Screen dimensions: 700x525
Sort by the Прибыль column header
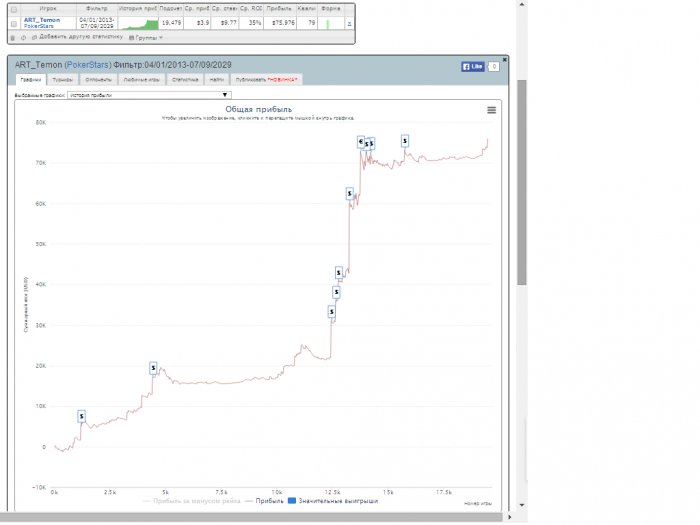(x=279, y=9)
